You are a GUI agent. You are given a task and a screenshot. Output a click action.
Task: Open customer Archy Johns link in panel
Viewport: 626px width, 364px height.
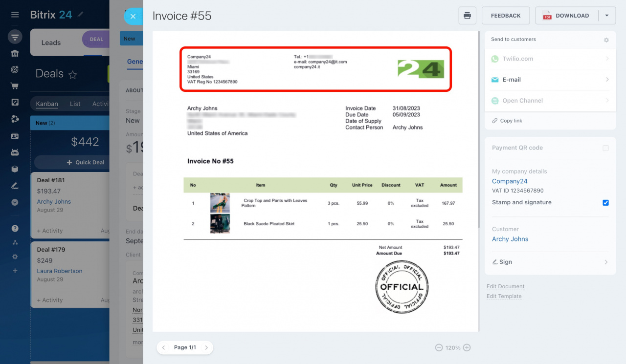510,239
